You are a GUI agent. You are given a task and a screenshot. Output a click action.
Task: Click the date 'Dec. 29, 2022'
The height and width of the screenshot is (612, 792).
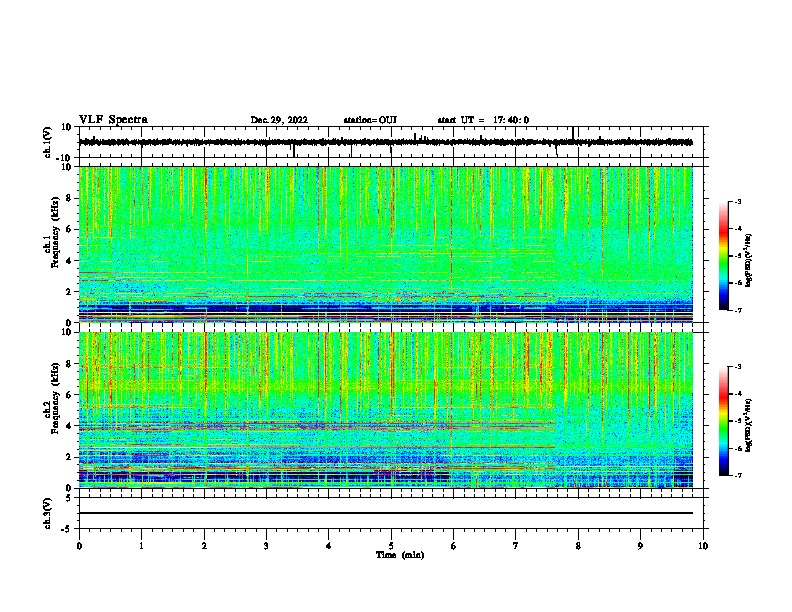tap(279, 120)
